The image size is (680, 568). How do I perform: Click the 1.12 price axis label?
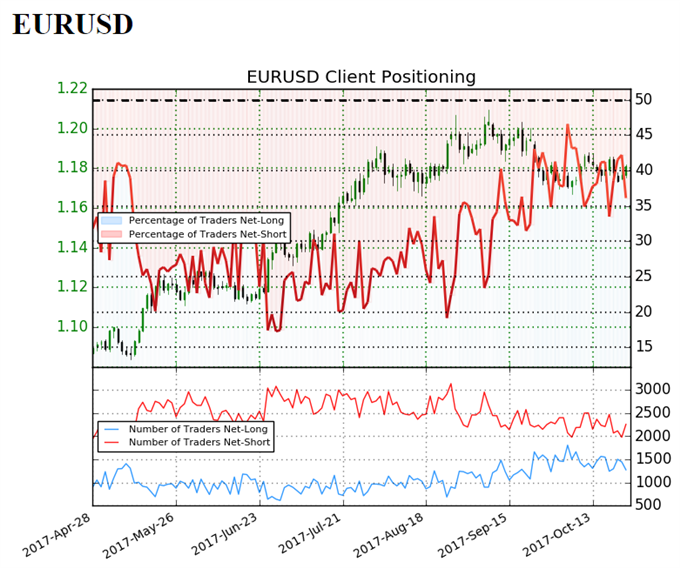coord(72,287)
